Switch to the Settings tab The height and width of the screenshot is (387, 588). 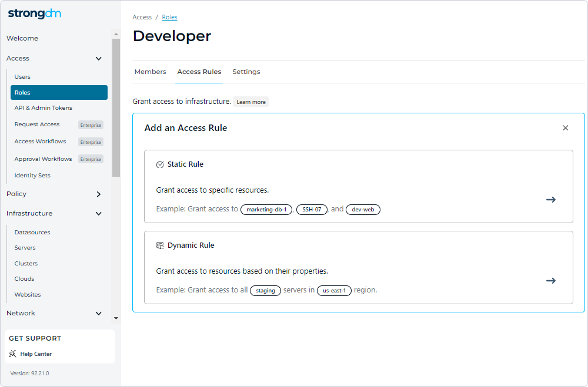point(246,72)
